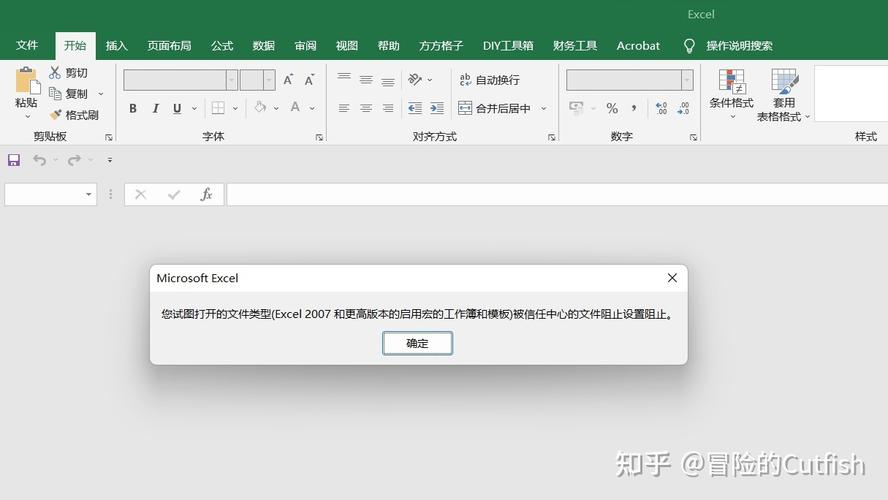Image resolution: width=888 pixels, height=500 pixels.
Task: Apply Comma style format
Action: pyautogui.click(x=634, y=108)
